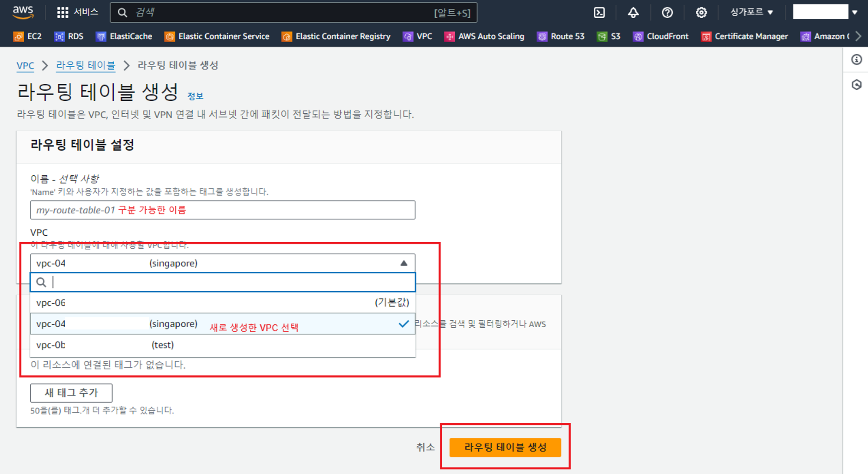Image resolution: width=868 pixels, height=474 pixels.
Task: Open EC2 shortcut in favorites bar
Action: (x=28, y=36)
